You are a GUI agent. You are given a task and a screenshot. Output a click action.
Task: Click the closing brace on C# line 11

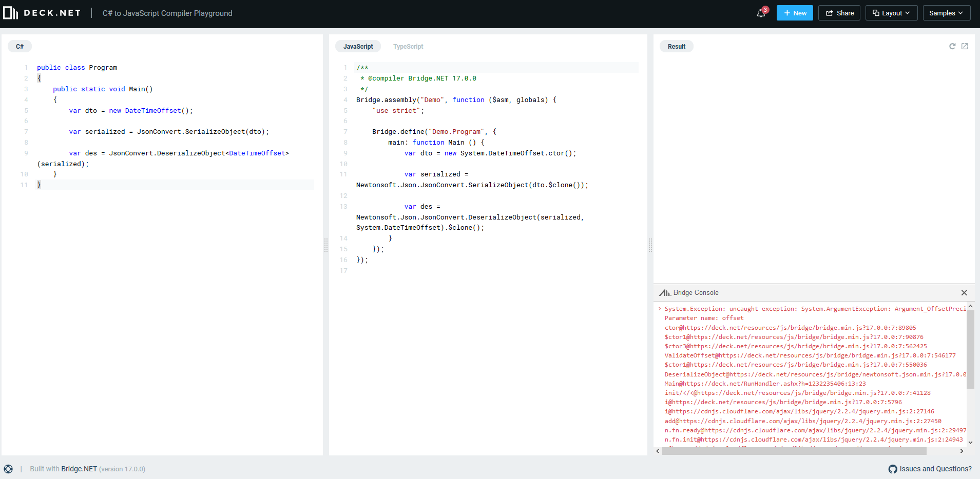click(x=39, y=185)
